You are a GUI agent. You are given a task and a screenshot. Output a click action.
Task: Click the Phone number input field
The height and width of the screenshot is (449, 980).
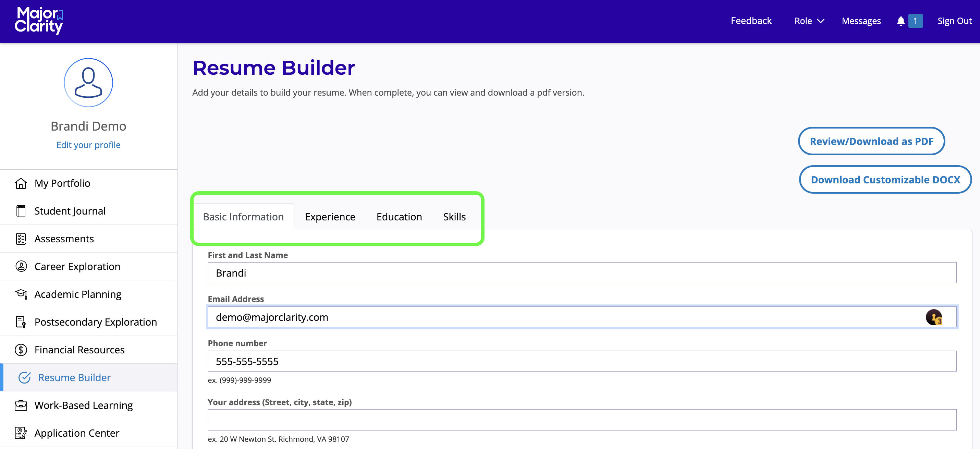click(582, 361)
